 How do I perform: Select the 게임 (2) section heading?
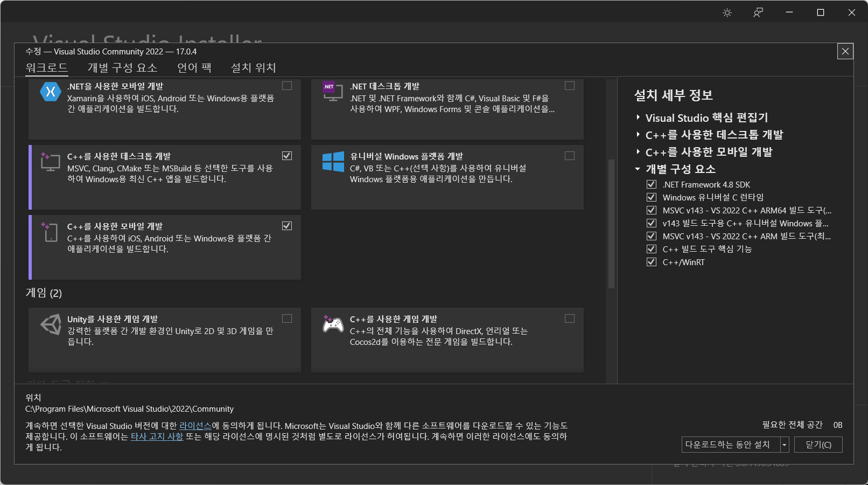(x=44, y=293)
